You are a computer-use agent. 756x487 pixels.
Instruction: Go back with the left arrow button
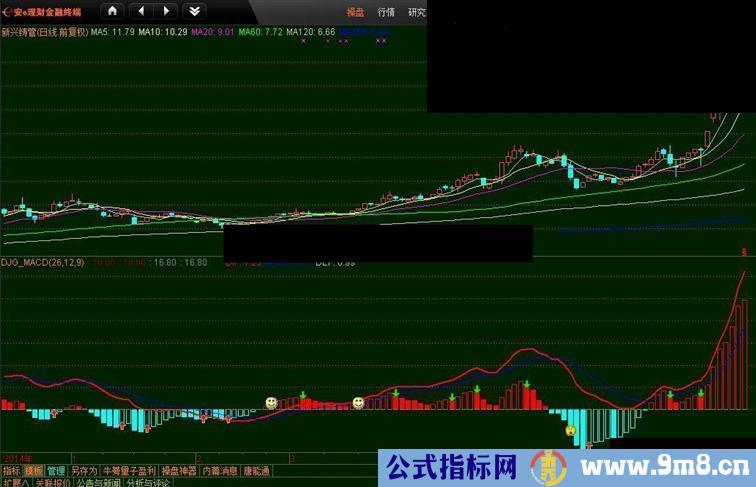(141, 11)
